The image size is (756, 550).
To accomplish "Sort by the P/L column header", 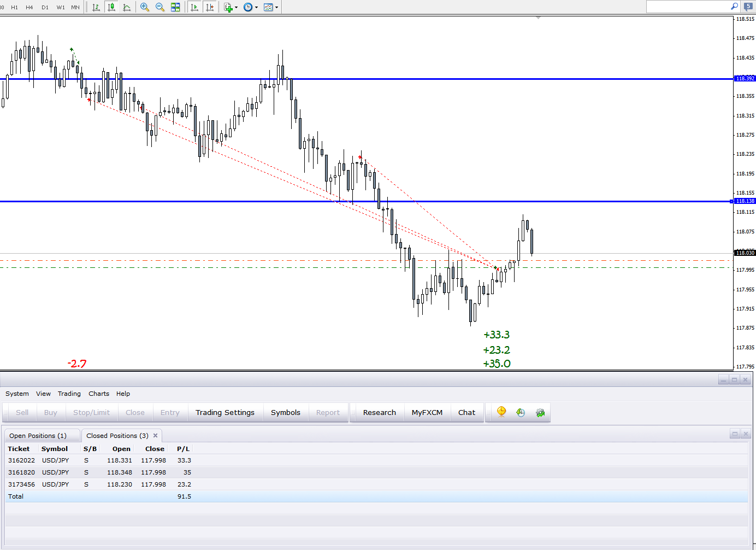I will click(x=183, y=449).
